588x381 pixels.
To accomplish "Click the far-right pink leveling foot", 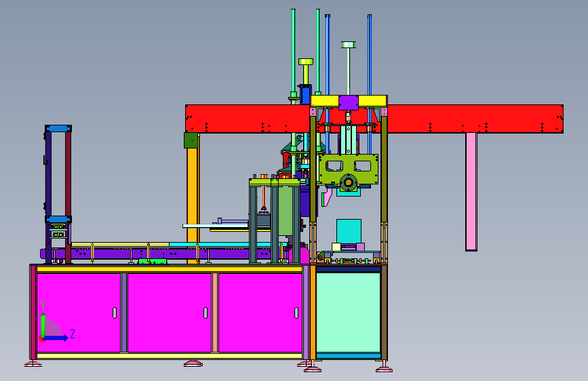I will pyautogui.click(x=384, y=369).
